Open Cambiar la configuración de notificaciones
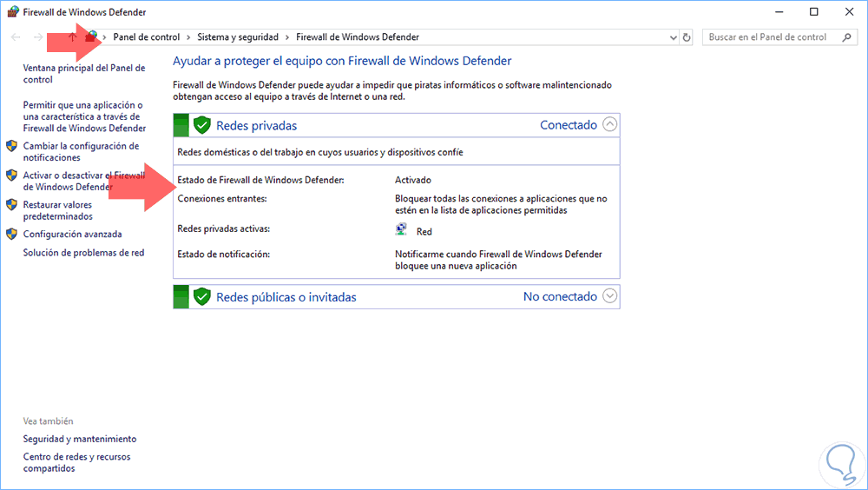 [x=81, y=152]
